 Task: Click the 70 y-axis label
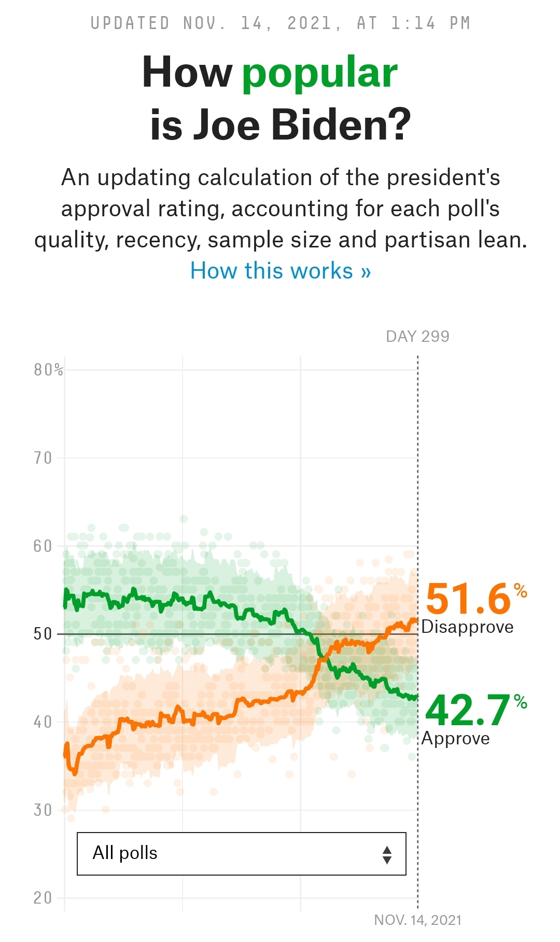[x=43, y=458]
